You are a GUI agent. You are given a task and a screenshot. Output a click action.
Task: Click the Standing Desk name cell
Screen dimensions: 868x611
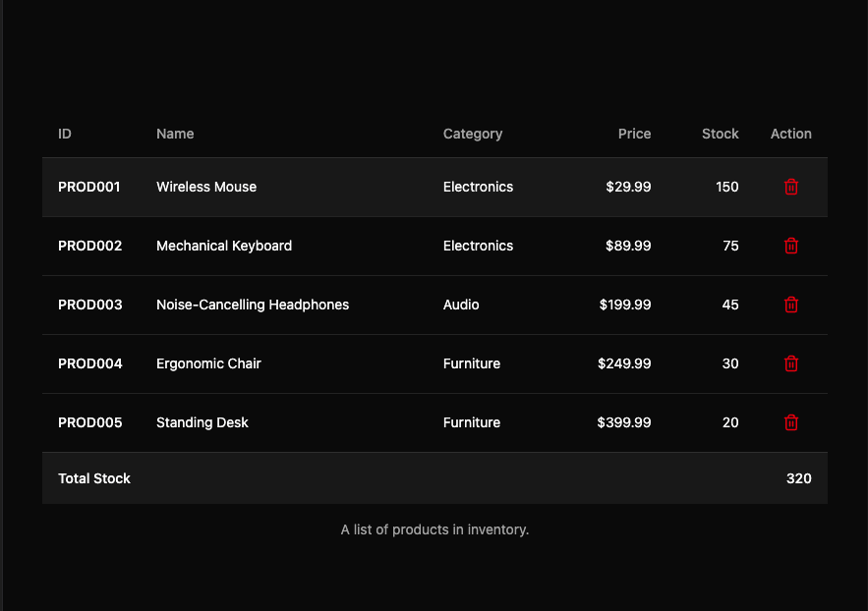click(203, 422)
